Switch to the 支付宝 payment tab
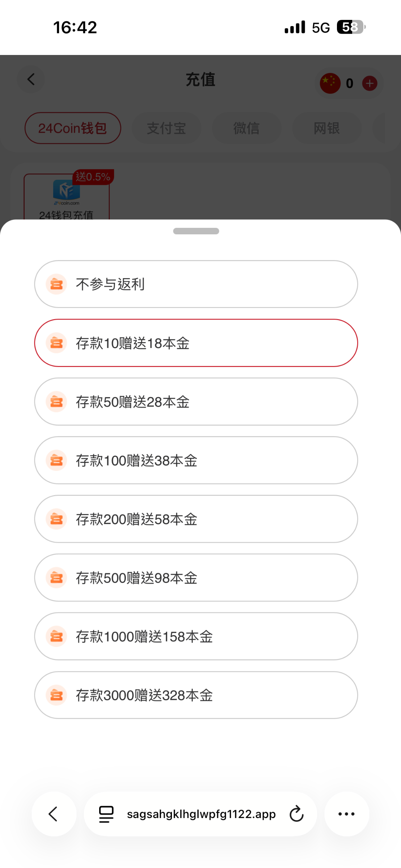Screen dimensions: 401x868 coord(166,128)
